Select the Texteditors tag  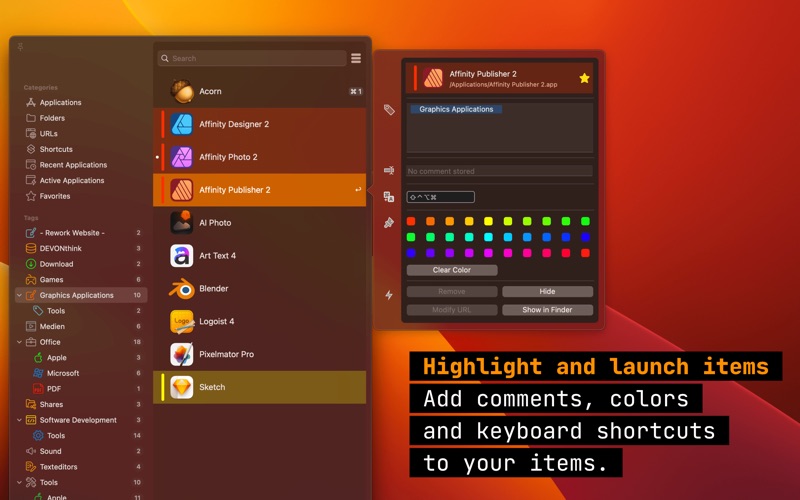82,467
